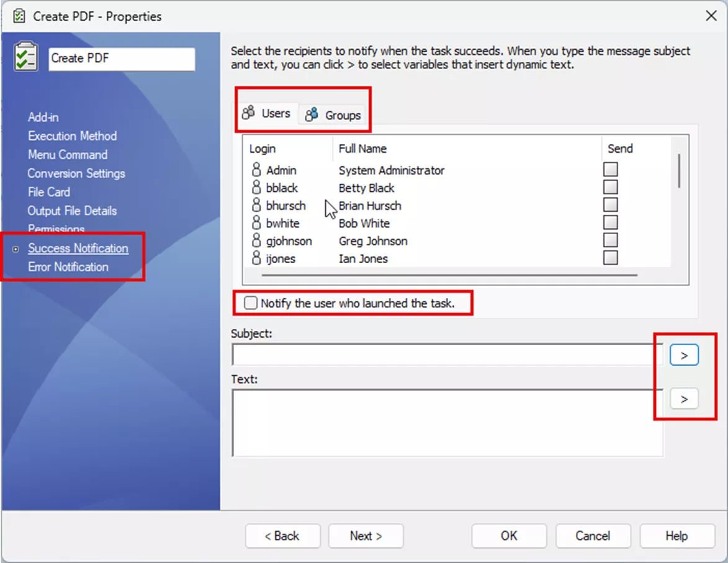
Task: Select the gjohnson user icon
Action: [256, 240]
